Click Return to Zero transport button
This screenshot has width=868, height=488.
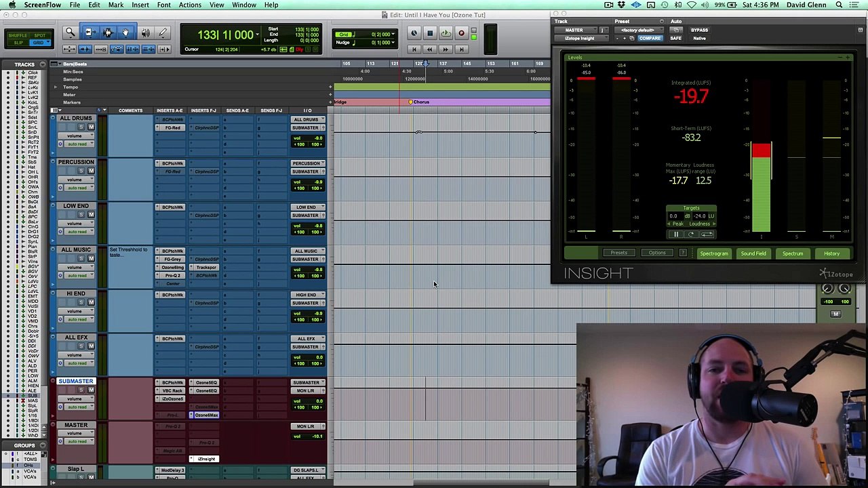[x=414, y=49]
